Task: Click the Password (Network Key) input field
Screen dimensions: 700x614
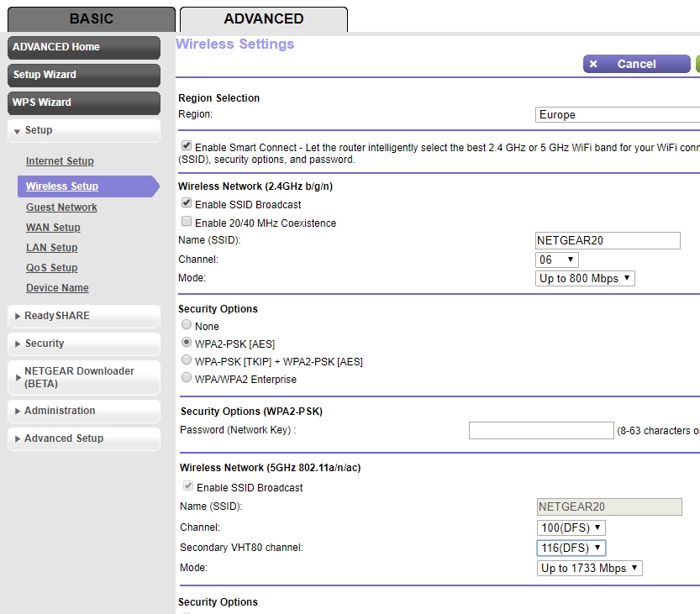Action: [x=541, y=430]
